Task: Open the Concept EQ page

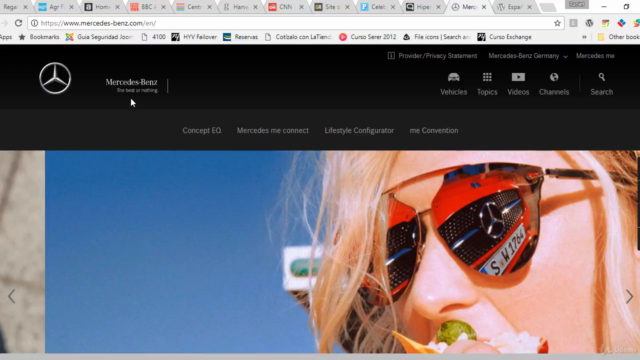Action: (202, 131)
